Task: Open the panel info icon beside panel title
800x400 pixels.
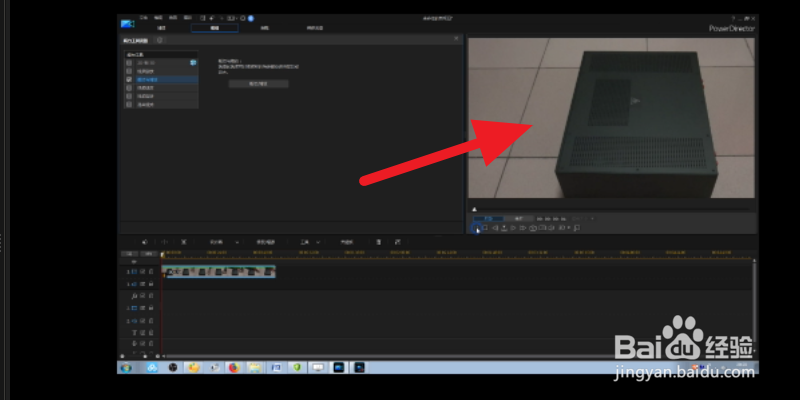Action: tap(160, 40)
